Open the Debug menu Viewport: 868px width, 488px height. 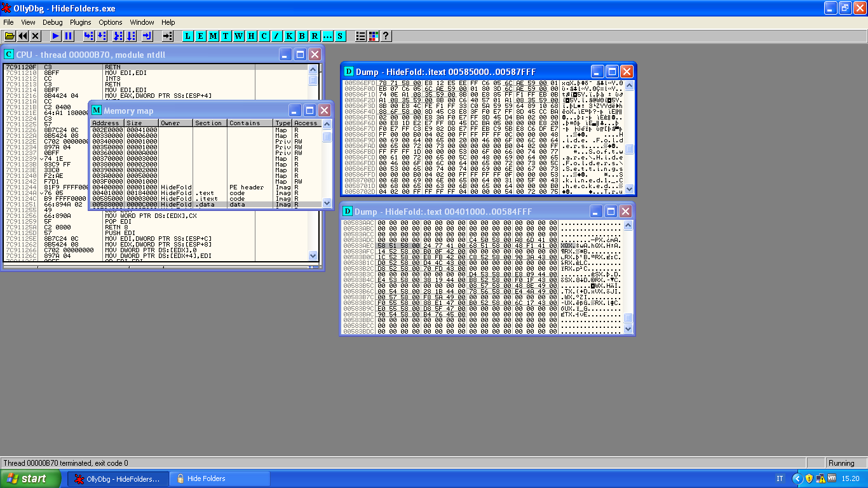coord(53,22)
